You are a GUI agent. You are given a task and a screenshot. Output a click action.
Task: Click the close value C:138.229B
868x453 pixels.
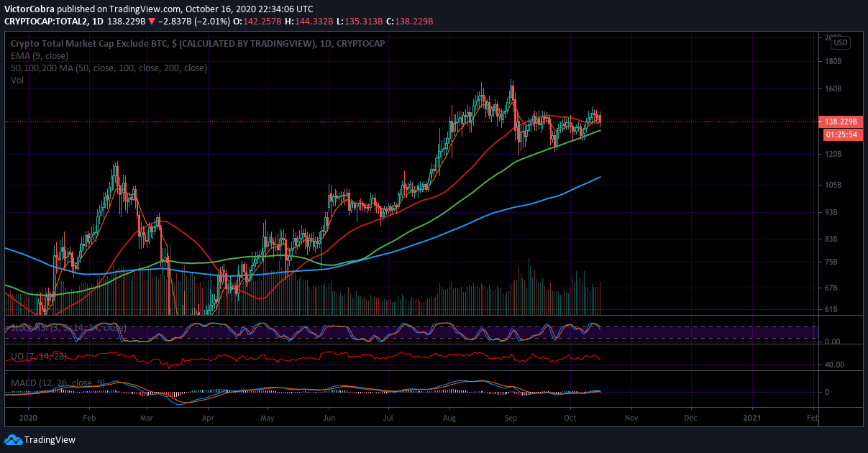pyautogui.click(x=410, y=22)
